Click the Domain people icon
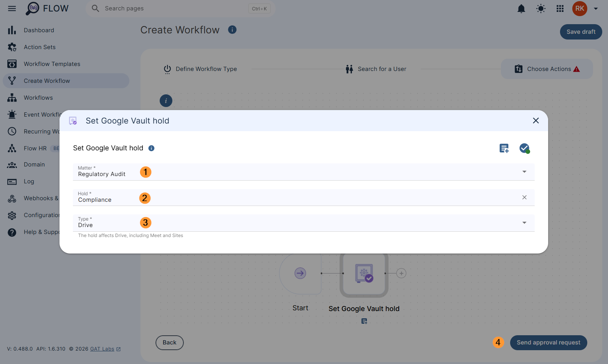This screenshot has width=608, height=364. point(12,165)
